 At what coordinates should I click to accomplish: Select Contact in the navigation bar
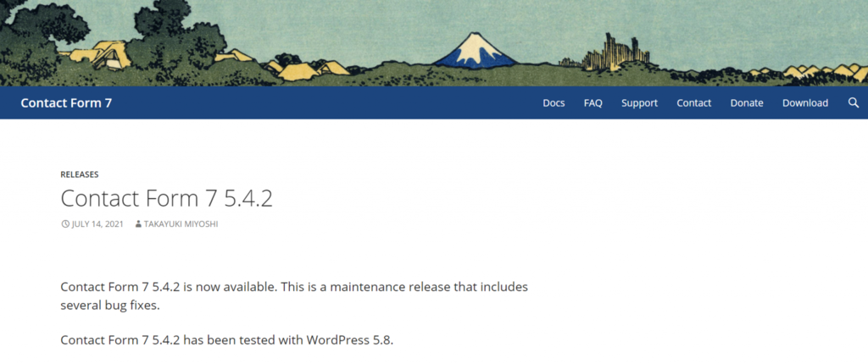pos(693,103)
